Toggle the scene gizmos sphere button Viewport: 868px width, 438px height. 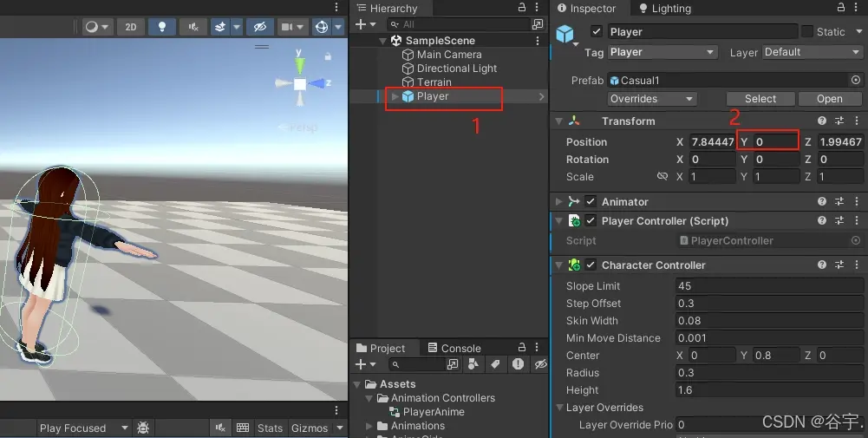[322, 27]
